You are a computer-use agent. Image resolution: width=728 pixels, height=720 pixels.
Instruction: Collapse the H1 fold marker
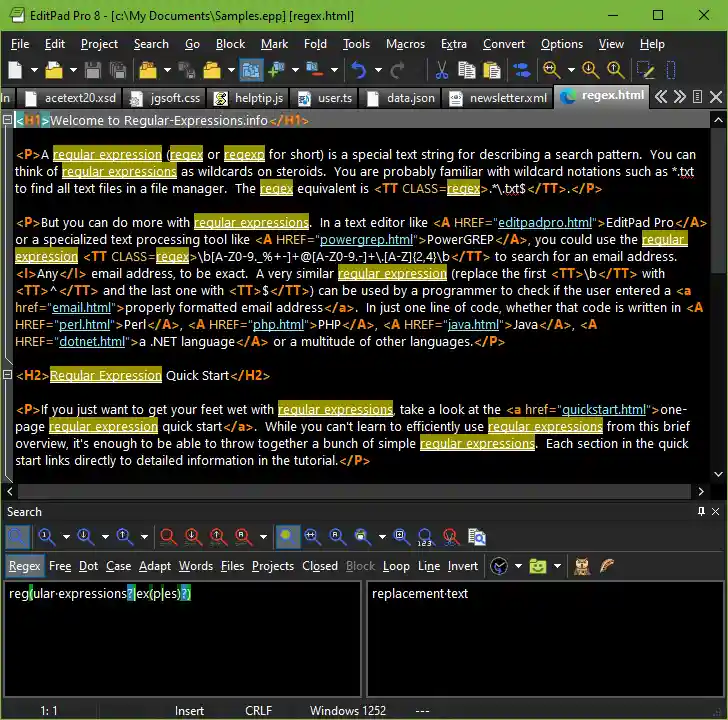7,120
